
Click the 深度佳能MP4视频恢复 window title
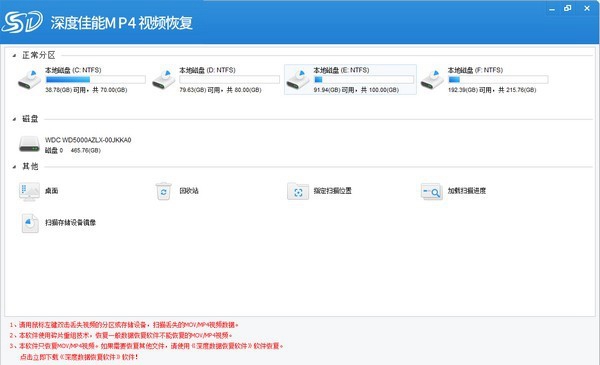pyautogui.click(x=122, y=23)
